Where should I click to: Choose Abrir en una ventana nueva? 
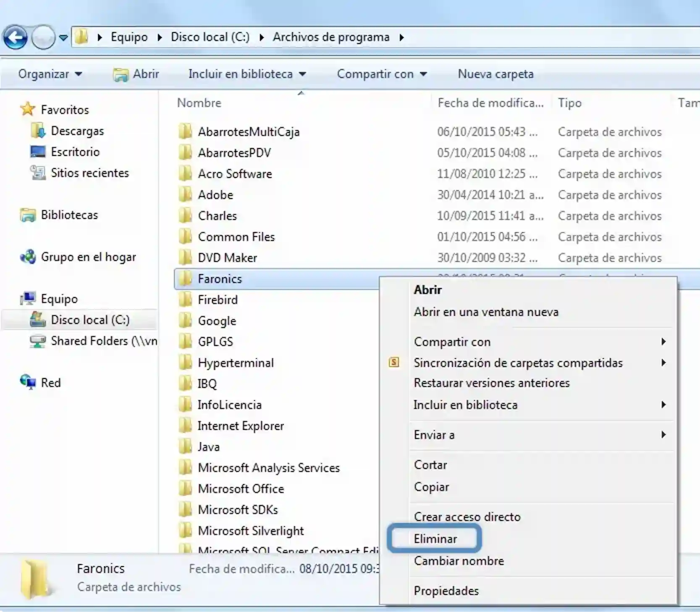coord(486,312)
